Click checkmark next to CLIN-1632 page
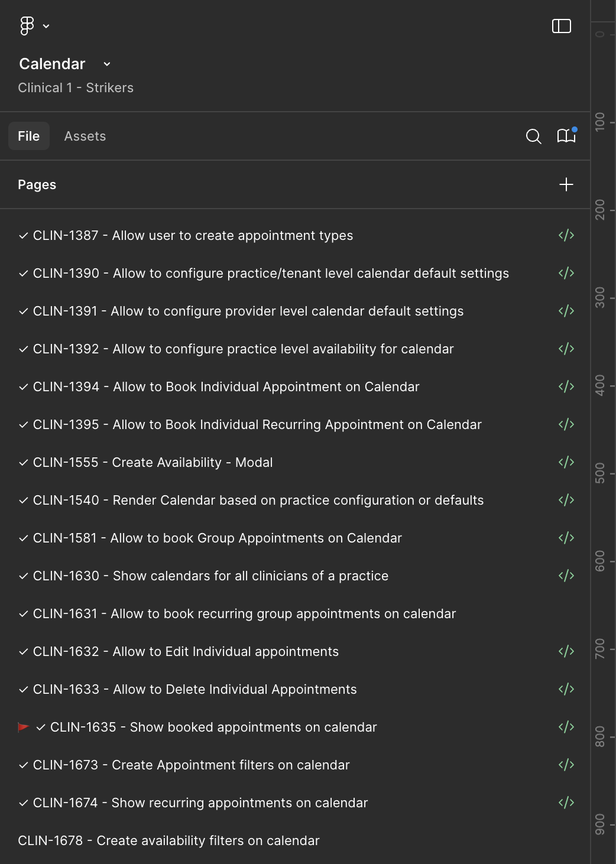Screen dimensions: 616x864 pyautogui.click(x=24, y=652)
